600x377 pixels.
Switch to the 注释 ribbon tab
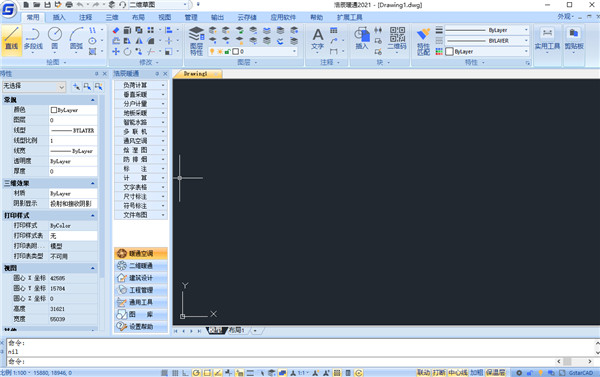(x=85, y=17)
